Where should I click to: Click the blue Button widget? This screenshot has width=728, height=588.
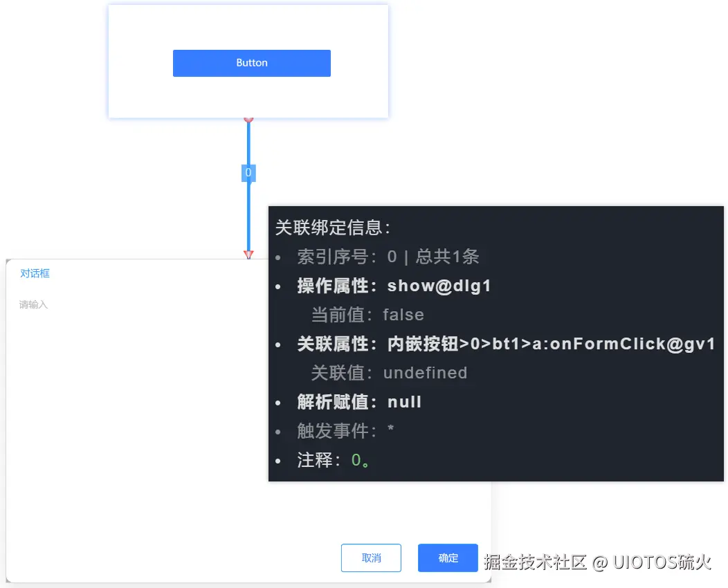click(x=252, y=63)
